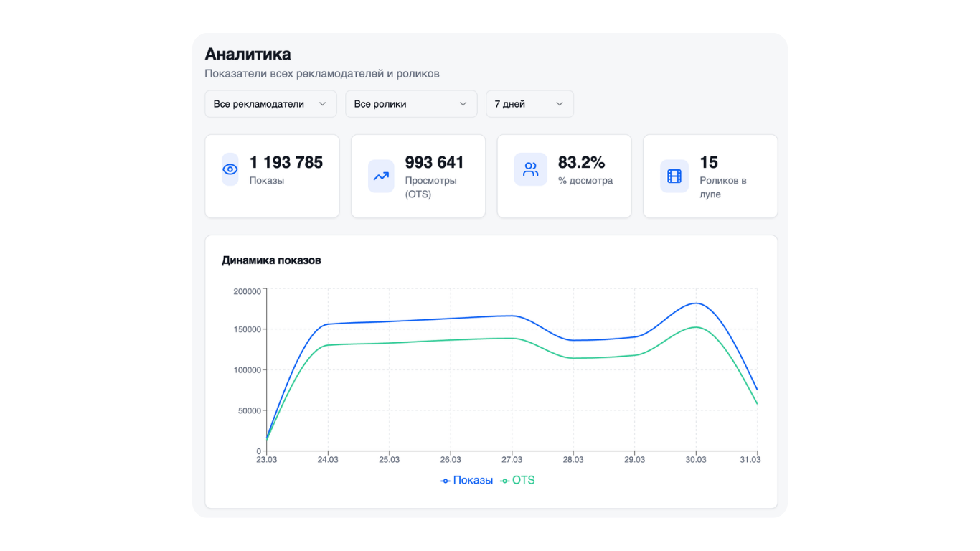Screen dimensions: 980x551
Task: Click the blue Показы line peak at 30.03
Action: [x=696, y=303]
